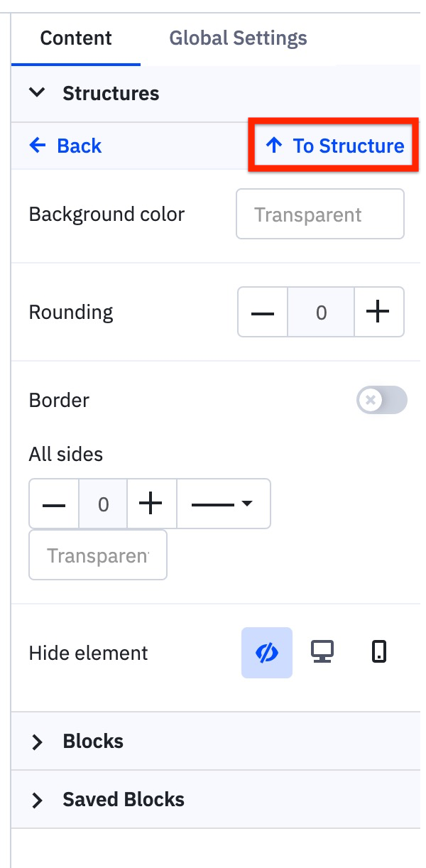The width and height of the screenshot is (426, 868).
Task: Select the Content tab
Action: point(76,38)
